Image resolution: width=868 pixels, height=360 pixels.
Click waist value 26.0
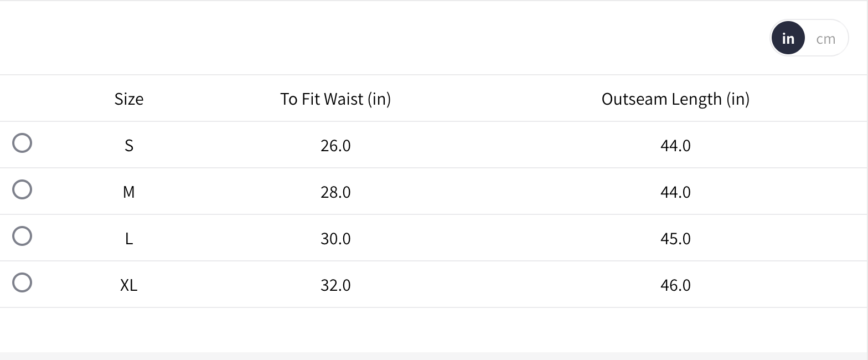(335, 146)
